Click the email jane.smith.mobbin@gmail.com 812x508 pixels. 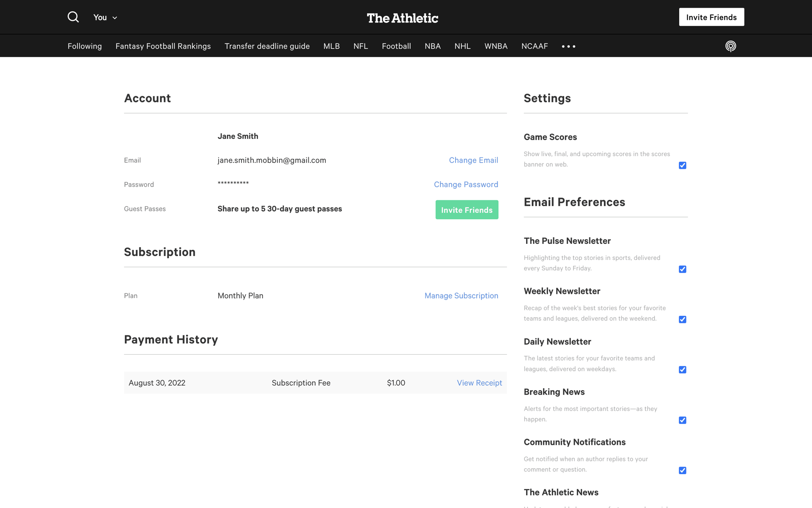[272, 160]
